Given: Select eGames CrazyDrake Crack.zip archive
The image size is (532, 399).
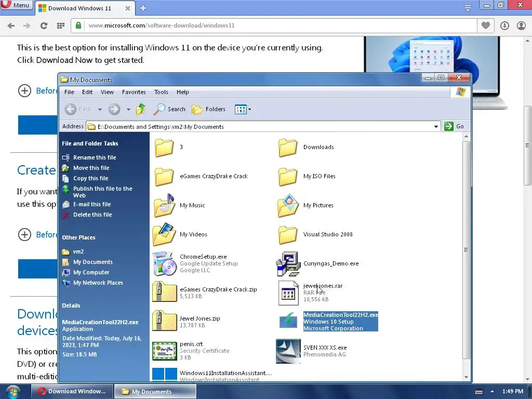Looking at the screenshot, I should pos(165,292).
